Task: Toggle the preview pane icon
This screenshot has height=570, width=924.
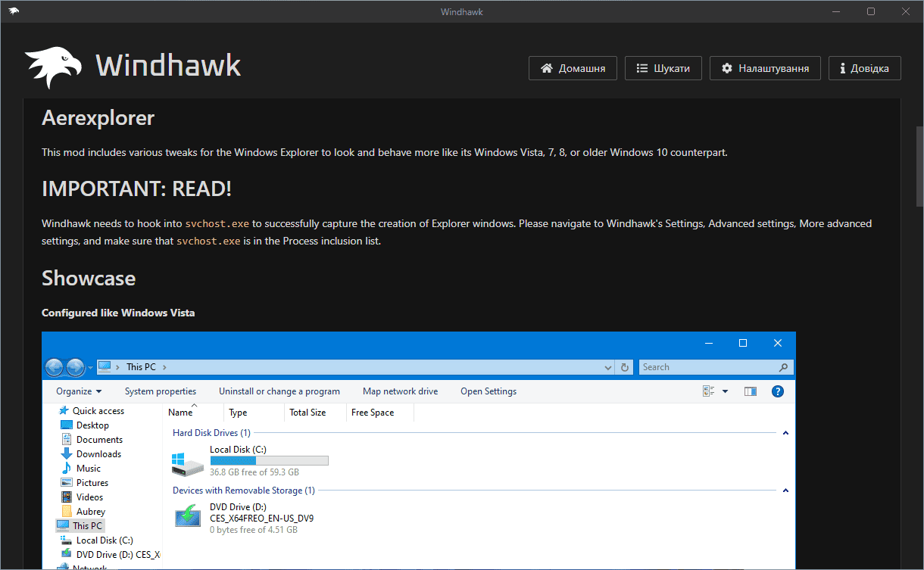Action: pos(751,391)
